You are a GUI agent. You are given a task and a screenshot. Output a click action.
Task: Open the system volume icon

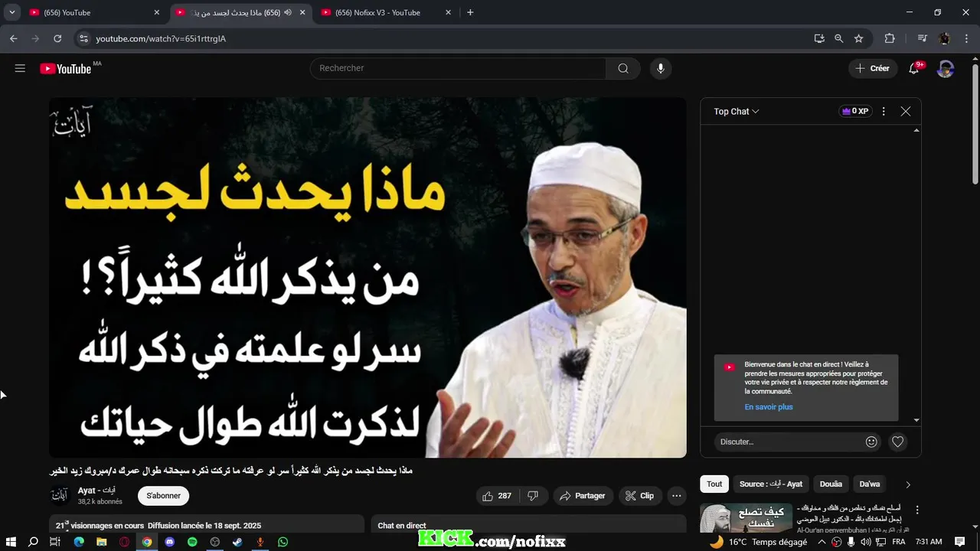[865, 542]
